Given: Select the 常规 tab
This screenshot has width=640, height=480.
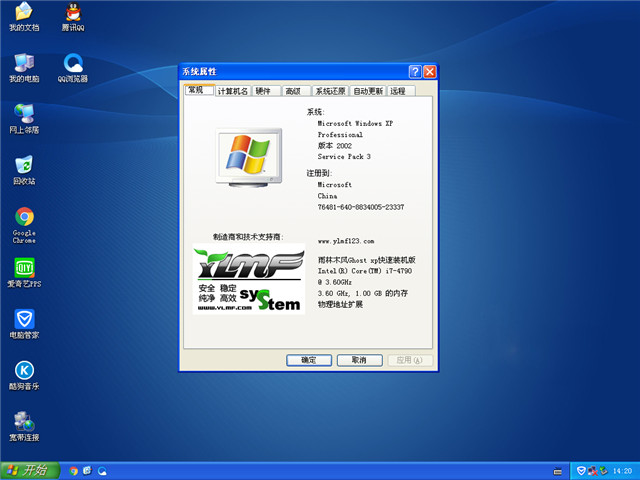Looking at the screenshot, I should coord(198,90).
